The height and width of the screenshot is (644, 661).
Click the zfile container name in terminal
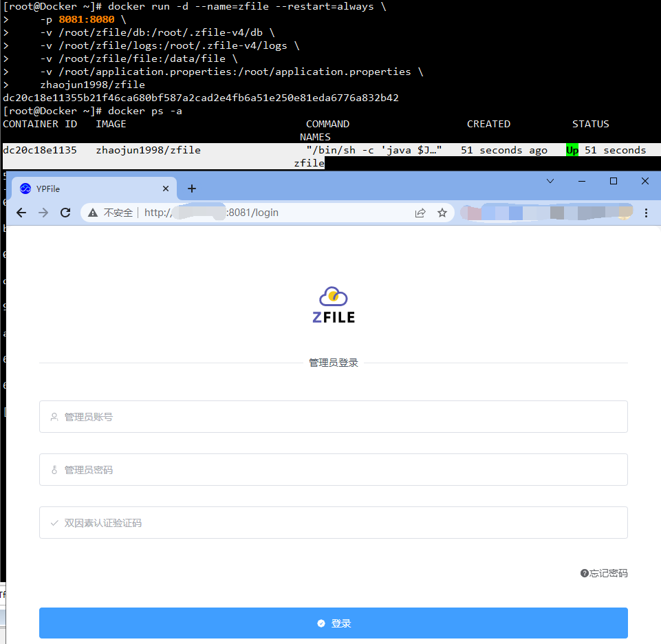pyautogui.click(x=309, y=163)
